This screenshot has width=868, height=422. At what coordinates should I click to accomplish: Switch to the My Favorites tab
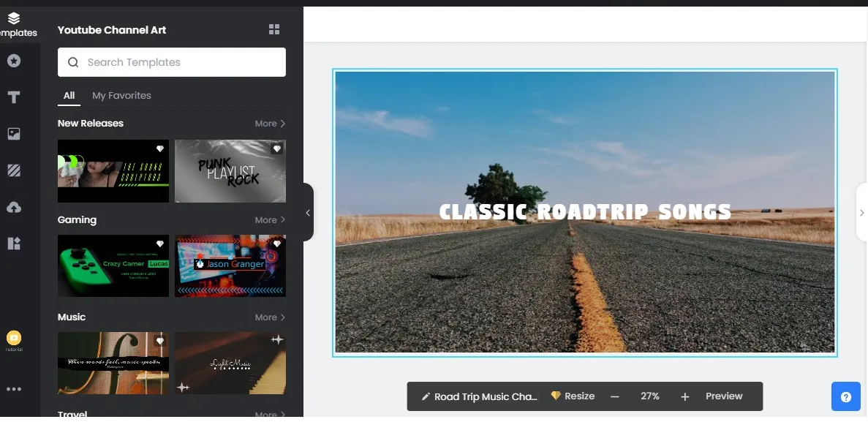[122, 95]
